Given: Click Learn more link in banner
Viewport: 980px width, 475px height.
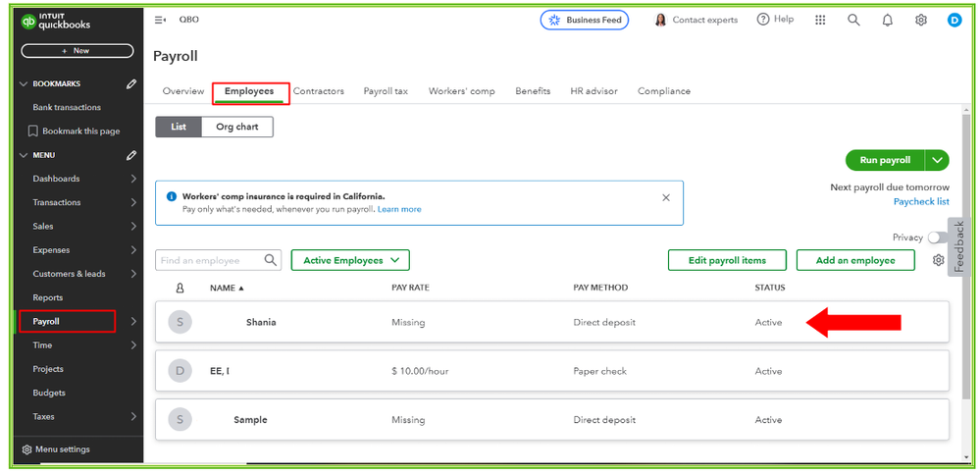Looking at the screenshot, I should click(x=399, y=209).
